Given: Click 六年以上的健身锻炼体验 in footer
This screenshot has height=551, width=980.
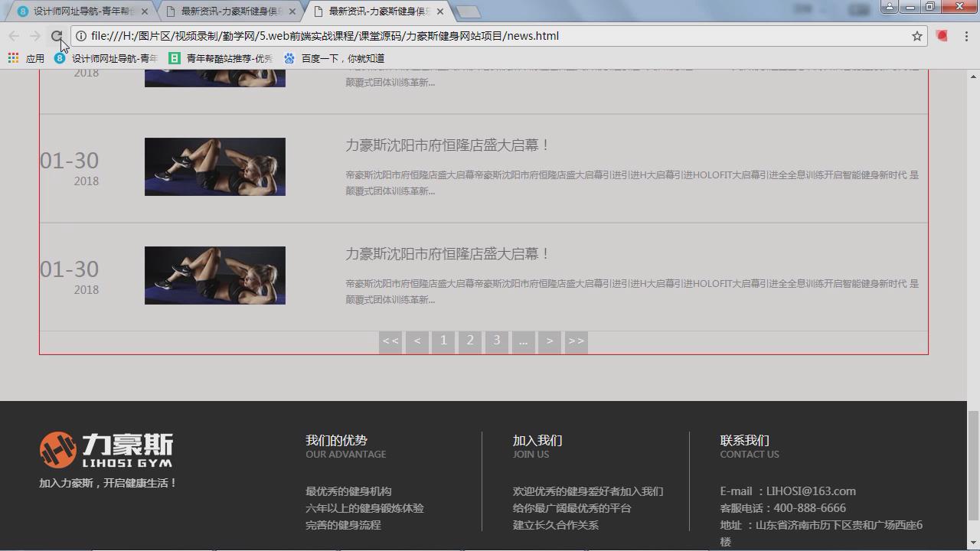Looking at the screenshot, I should point(364,508).
